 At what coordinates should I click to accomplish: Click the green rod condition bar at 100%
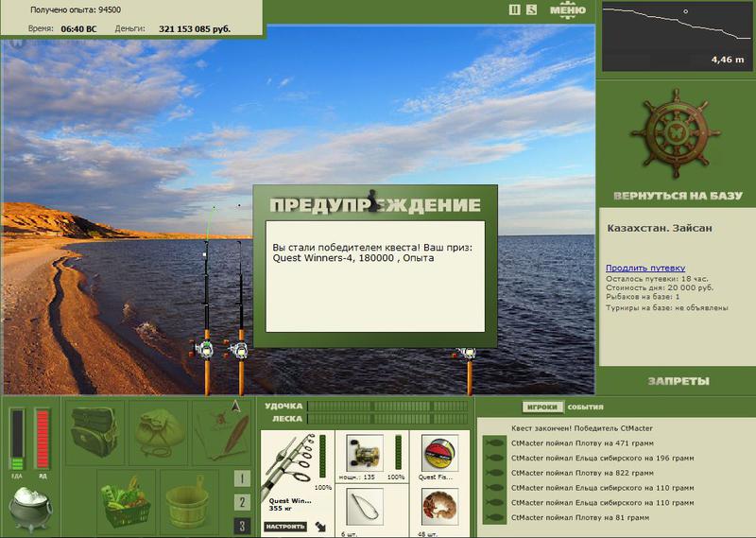click(322, 456)
